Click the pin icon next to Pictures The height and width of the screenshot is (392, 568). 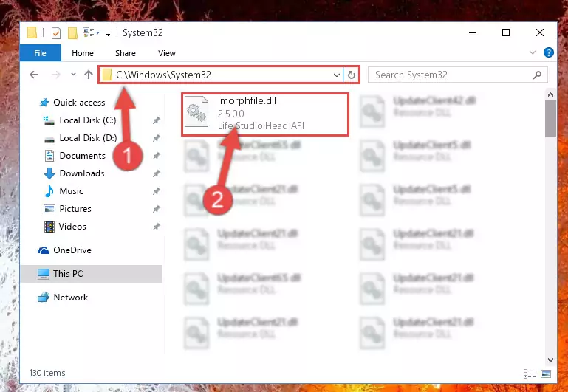pyautogui.click(x=156, y=209)
